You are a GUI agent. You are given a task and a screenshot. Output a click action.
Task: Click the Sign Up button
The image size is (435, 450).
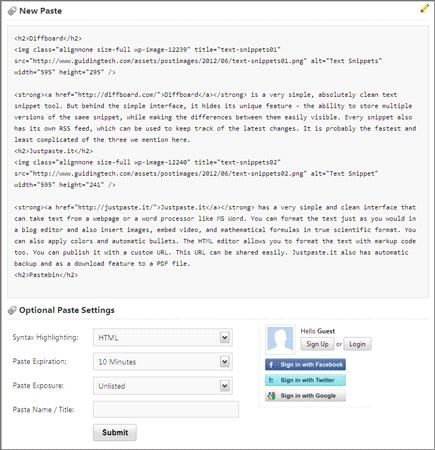(317, 344)
